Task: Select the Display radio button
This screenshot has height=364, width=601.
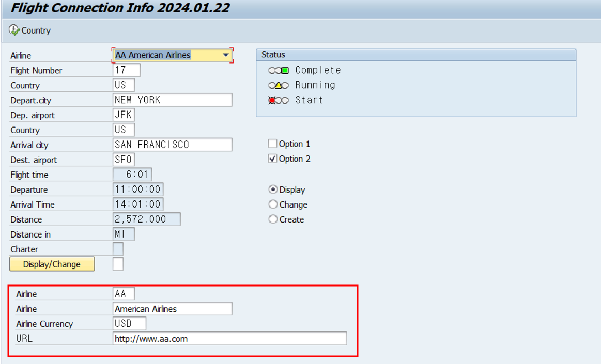Action: [x=273, y=189]
